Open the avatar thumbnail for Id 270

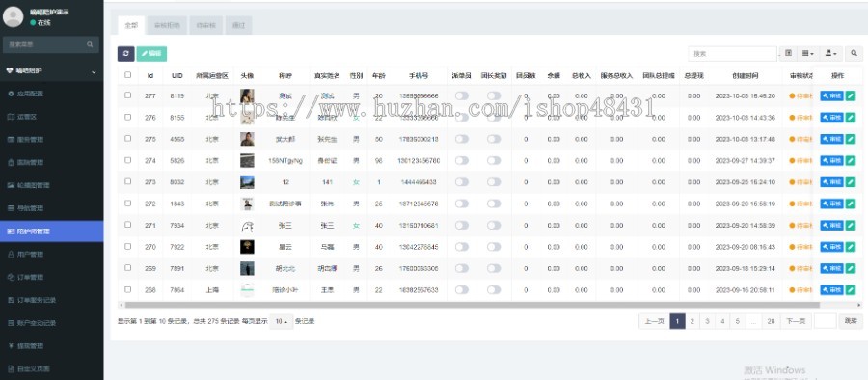click(x=247, y=247)
